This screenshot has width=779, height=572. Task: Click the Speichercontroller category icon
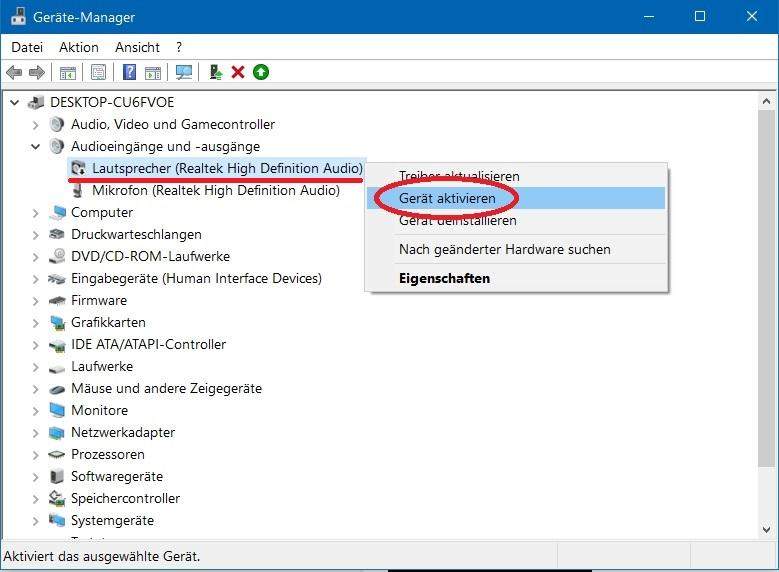pyautogui.click(x=57, y=498)
